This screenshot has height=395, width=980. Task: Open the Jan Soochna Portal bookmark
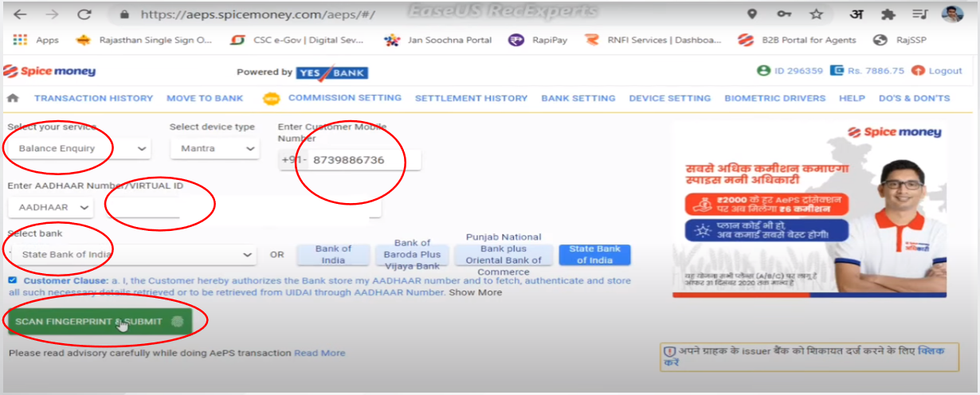[438, 40]
